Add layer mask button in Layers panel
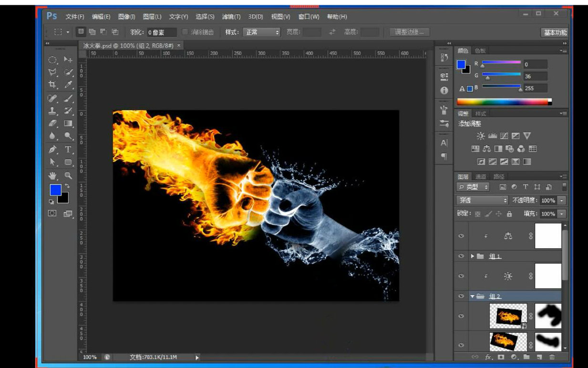Image resolution: width=588 pixels, height=368 pixels. (501, 357)
